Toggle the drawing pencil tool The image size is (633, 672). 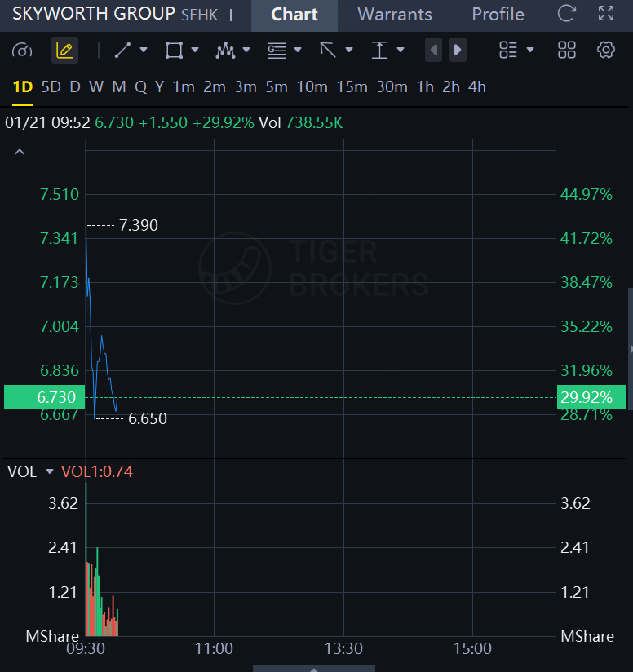[x=64, y=50]
